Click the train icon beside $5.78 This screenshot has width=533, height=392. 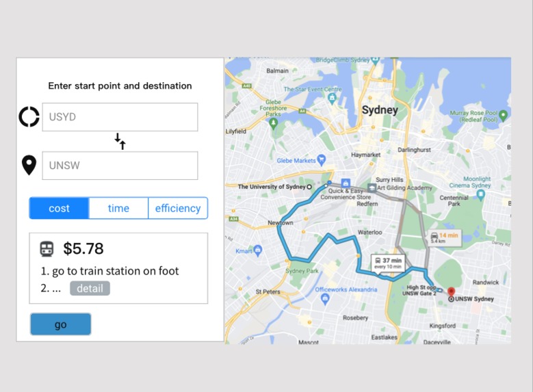click(x=47, y=249)
